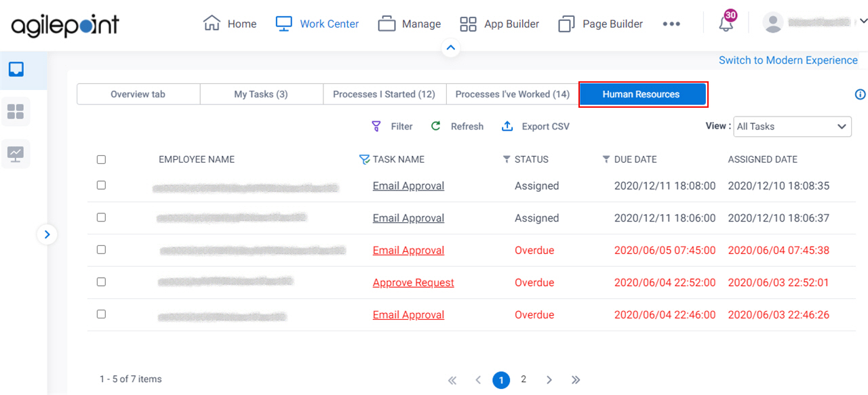Image resolution: width=868 pixels, height=395 pixels.
Task: Open Page Builder in the navigation
Action: [x=600, y=24]
